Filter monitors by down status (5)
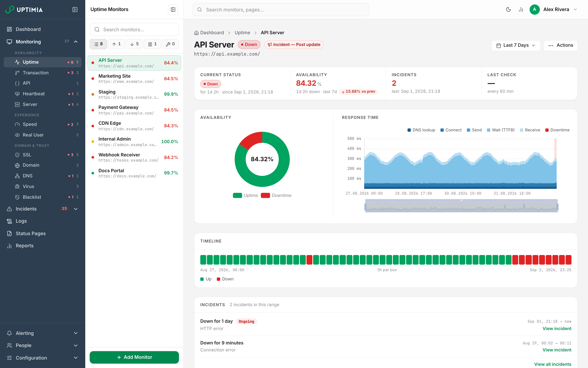 (x=134, y=44)
